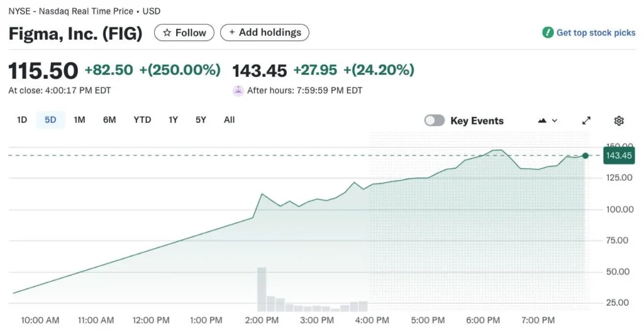Select the 5D time range
The width and height of the screenshot is (644, 334).
pos(50,120)
